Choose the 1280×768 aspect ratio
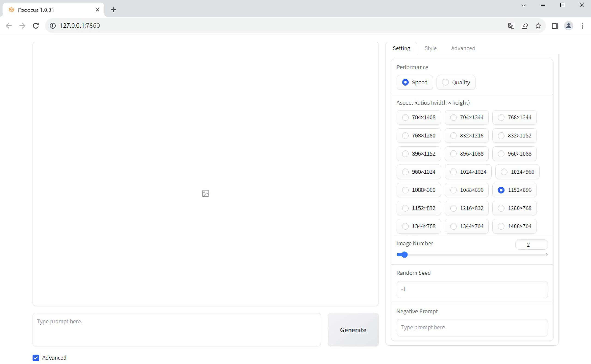This screenshot has width=591, height=364. [x=514, y=208]
